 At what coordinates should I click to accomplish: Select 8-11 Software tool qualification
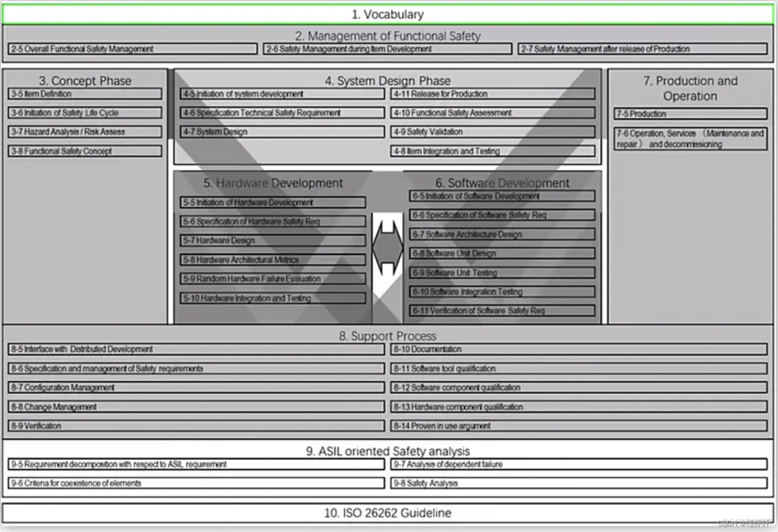coord(579,368)
